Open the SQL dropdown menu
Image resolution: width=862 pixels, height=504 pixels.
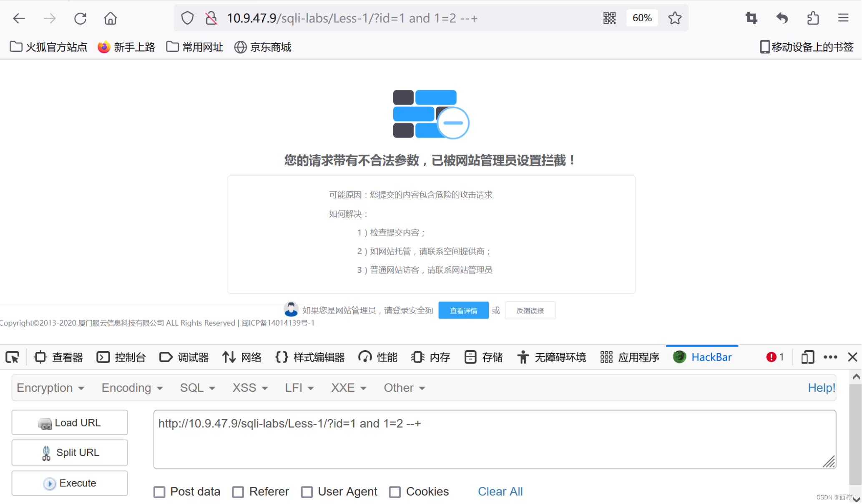(x=197, y=388)
